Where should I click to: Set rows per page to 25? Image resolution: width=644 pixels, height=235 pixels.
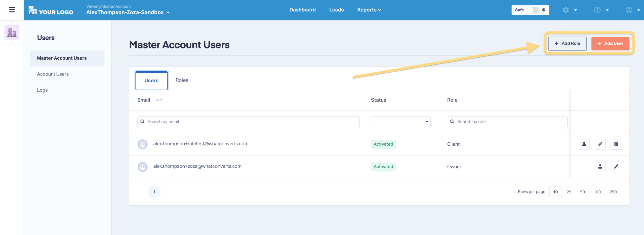569,192
